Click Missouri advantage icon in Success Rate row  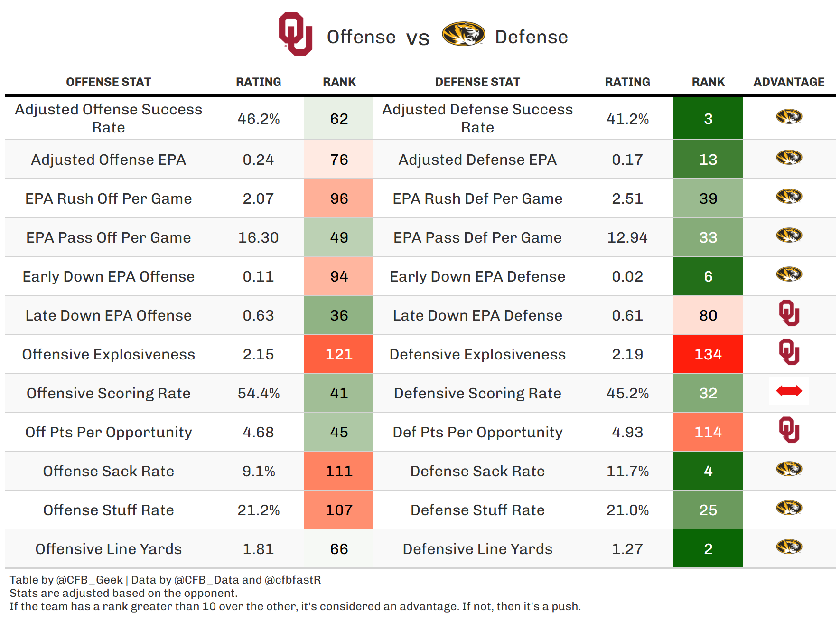pos(789,116)
